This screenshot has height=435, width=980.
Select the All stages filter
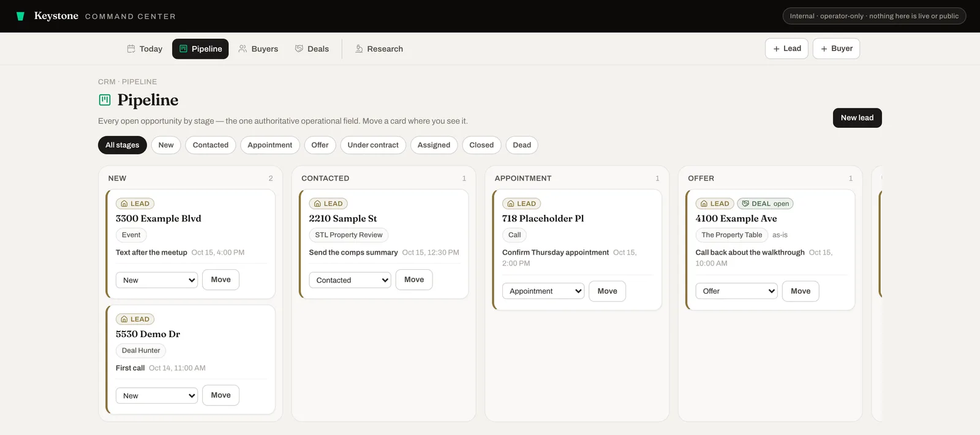pyautogui.click(x=122, y=145)
